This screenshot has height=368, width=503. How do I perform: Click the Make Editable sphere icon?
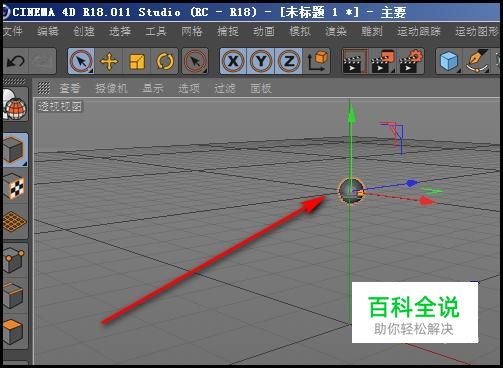pos(15,105)
